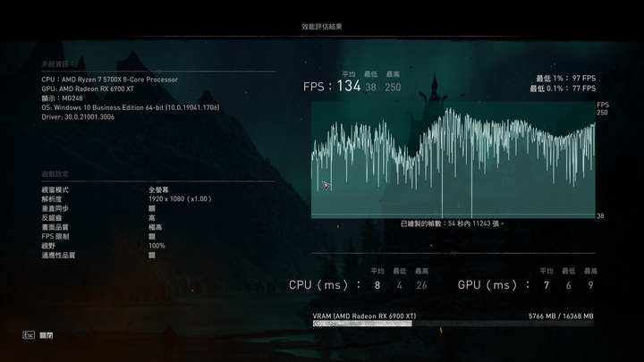Click the 遊戲設定 section heading

pyautogui.click(x=55, y=173)
